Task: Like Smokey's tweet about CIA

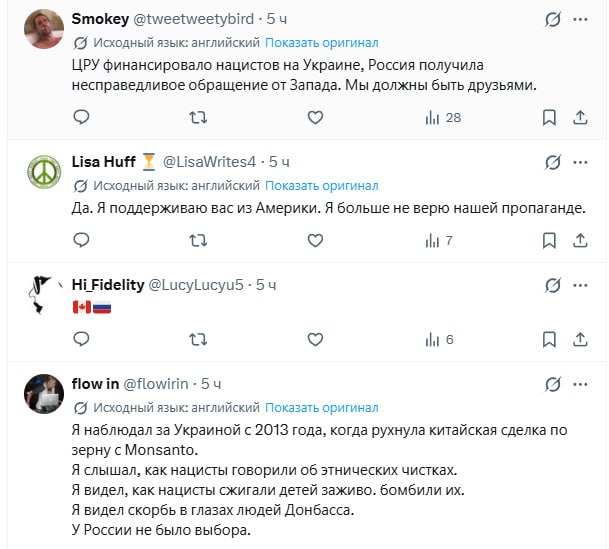Action: pyautogui.click(x=315, y=118)
